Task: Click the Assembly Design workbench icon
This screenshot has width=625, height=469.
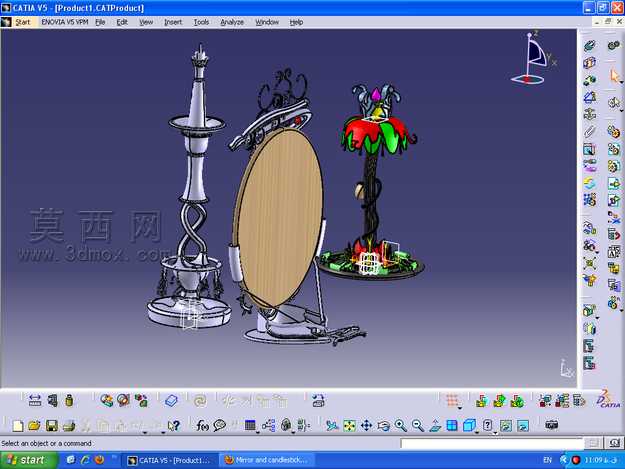Action: [x=614, y=45]
